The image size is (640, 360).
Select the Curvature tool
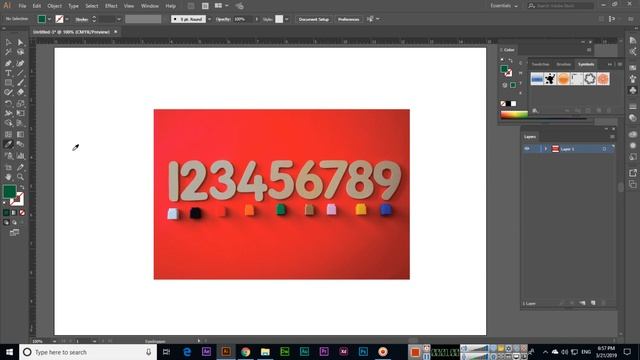coord(20,63)
